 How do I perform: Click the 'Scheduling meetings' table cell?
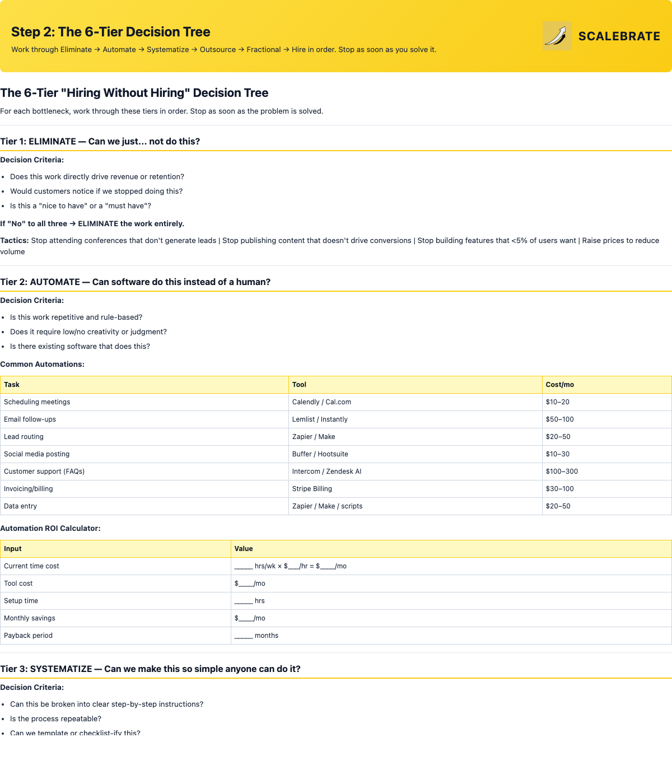click(x=144, y=402)
